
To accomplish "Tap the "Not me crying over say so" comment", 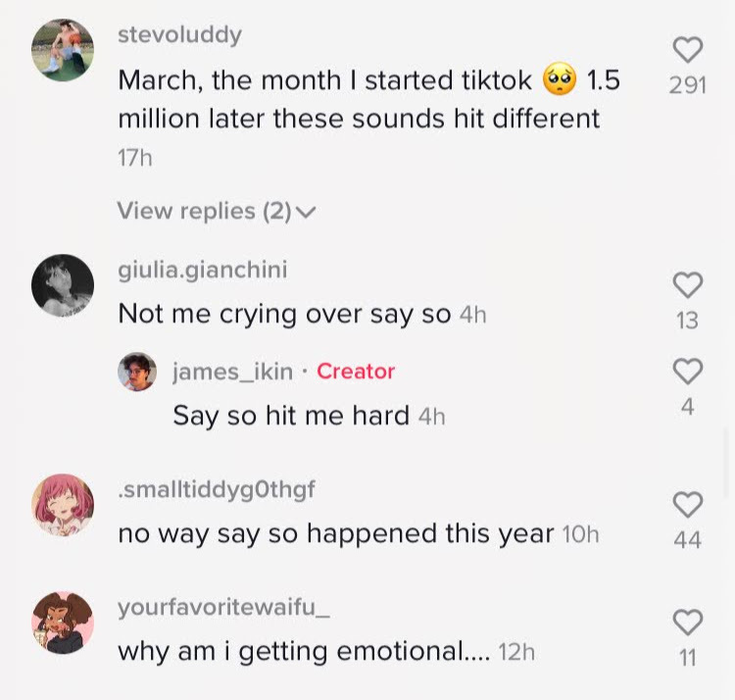I will (x=284, y=314).
